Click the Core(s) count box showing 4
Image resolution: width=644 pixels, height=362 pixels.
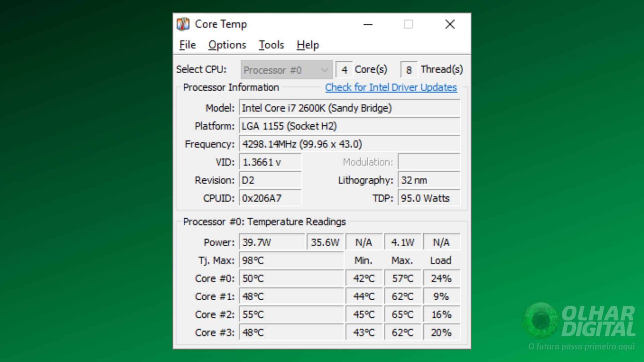pos(344,69)
